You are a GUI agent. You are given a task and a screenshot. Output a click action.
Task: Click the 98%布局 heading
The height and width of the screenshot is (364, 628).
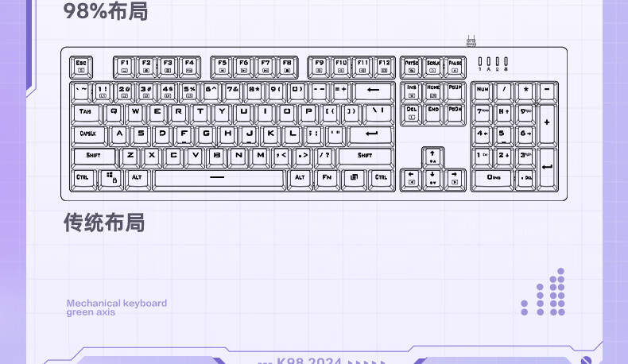coord(106,12)
